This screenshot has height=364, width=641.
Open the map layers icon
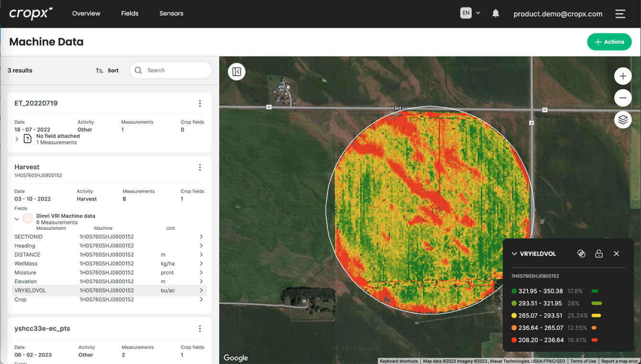point(623,120)
